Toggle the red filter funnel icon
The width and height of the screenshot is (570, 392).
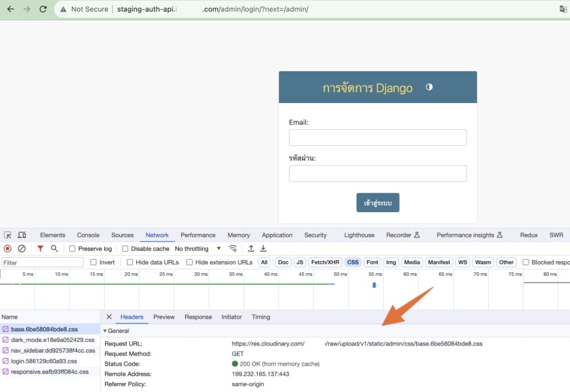(40, 249)
